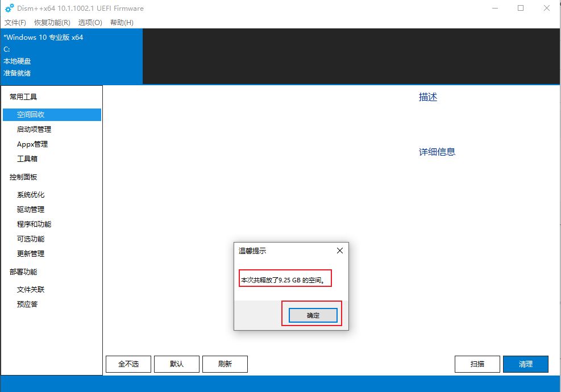The height and width of the screenshot is (392, 561).
Task: Click the 默认 button
Action: [177, 364]
